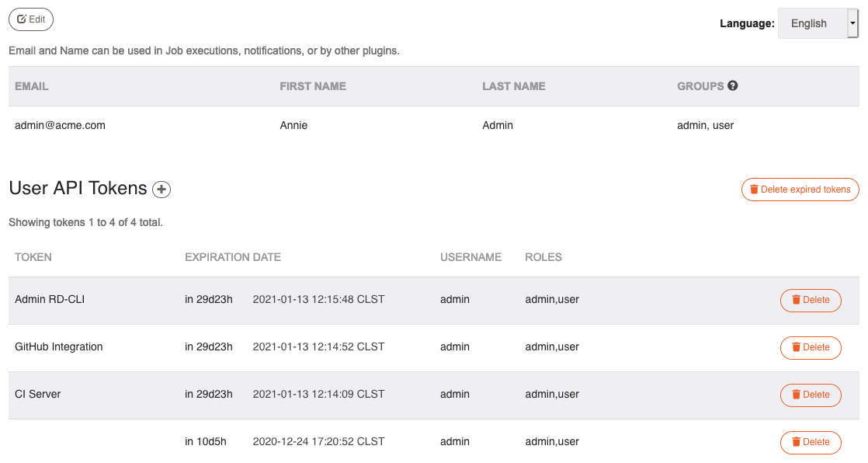The width and height of the screenshot is (868, 463).
Task: Click the admin@acme.com email value
Action: 60,125
